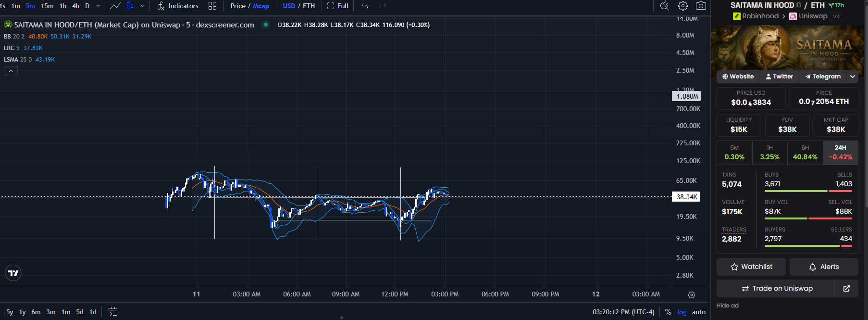The height and width of the screenshot is (320, 868).
Task: Undo last chart action
Action: coord(364,6)
